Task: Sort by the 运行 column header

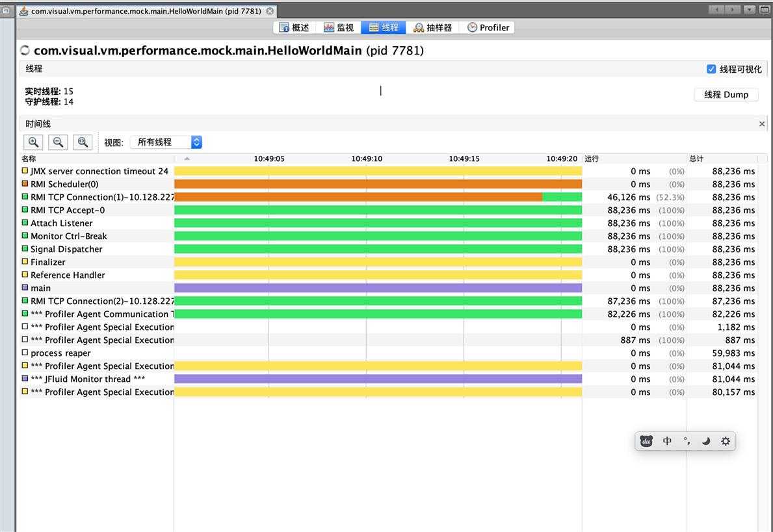Action: tap(634, 158)
